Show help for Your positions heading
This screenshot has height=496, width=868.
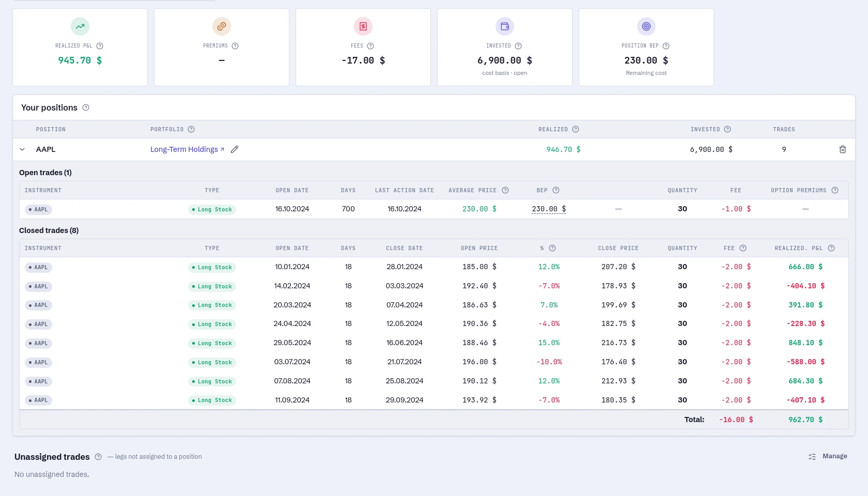(x=86, y=107)
